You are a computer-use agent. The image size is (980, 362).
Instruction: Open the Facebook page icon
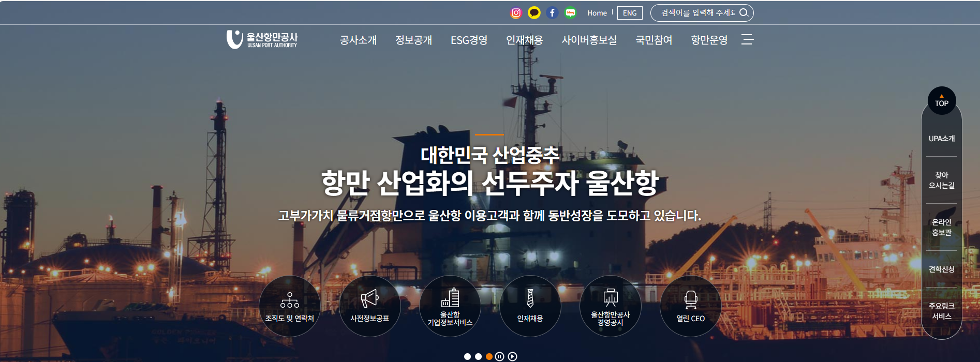point(552,13)
